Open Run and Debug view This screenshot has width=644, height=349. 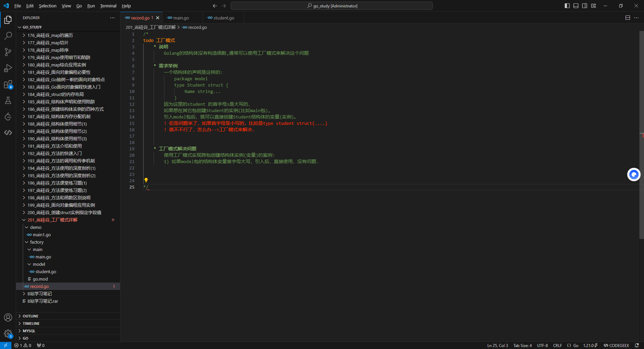tap(8, 68)
